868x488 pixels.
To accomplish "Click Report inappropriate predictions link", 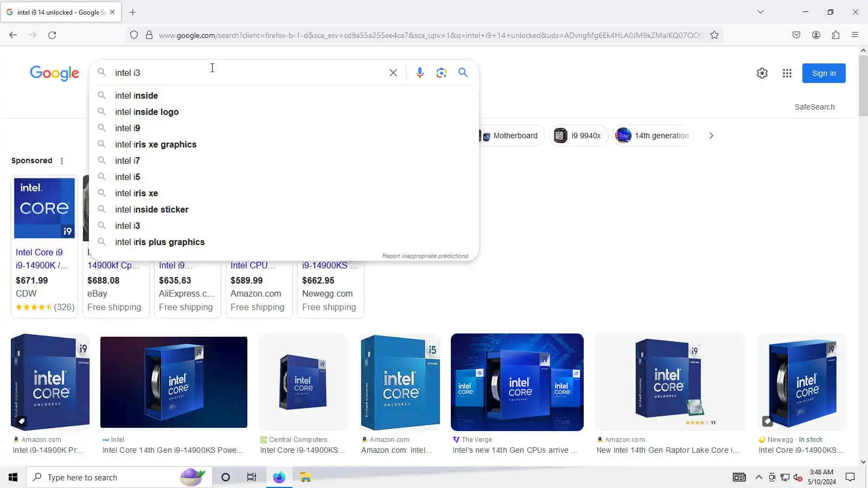I will pos(425,256).
